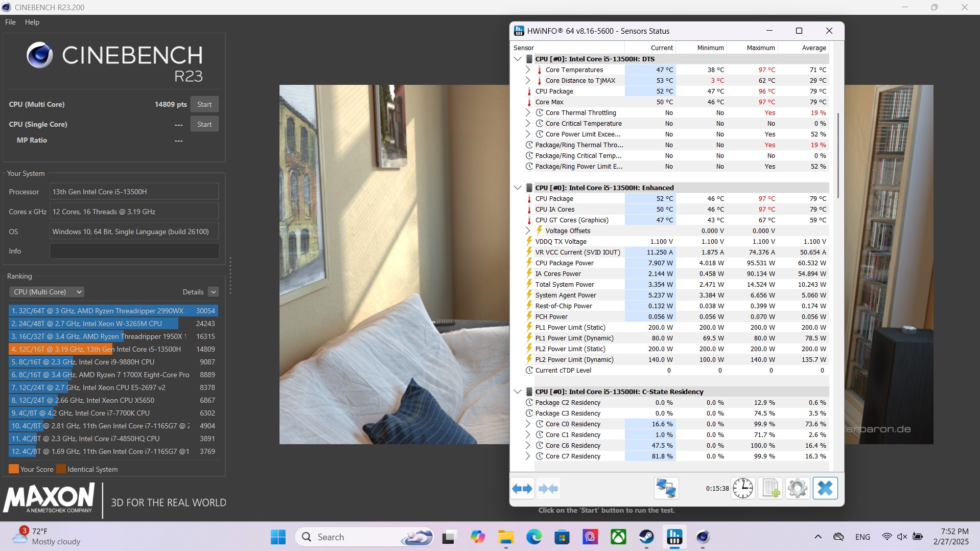Expand Core Thermal Throttling row
This screenshot has width=980, height=551.
[x=528, y=112]
